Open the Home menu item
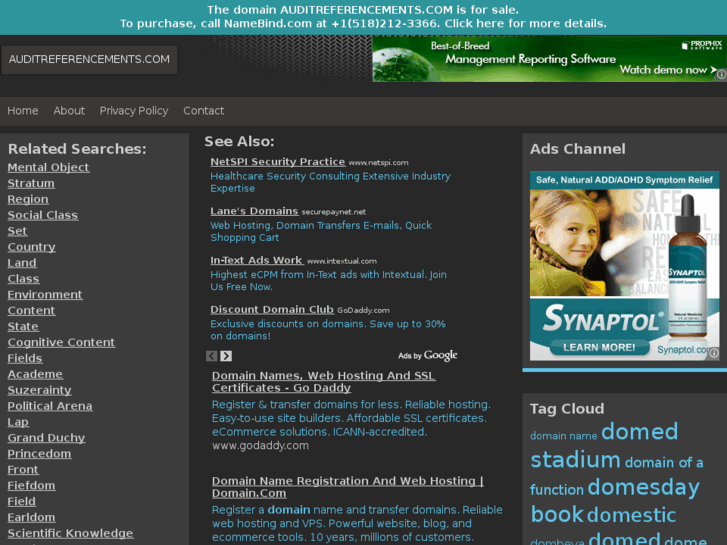 pyautogui.click(x=23, y=111)
